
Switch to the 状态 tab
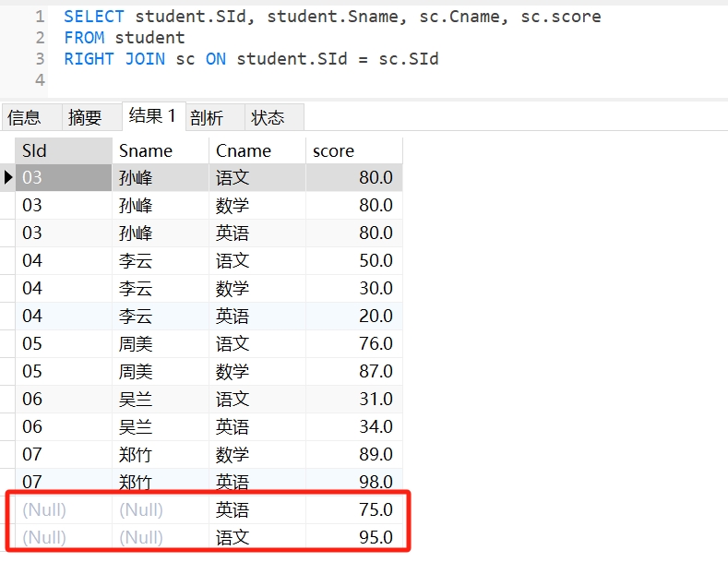[269, 117]
